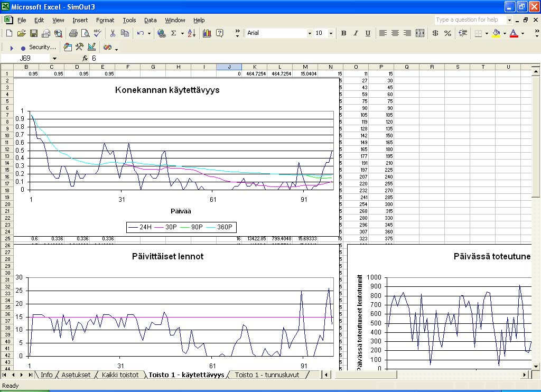This screenshot has height=392, width=541.
Task: Copy the selection using the Copy icon
Action: (125, 33)
